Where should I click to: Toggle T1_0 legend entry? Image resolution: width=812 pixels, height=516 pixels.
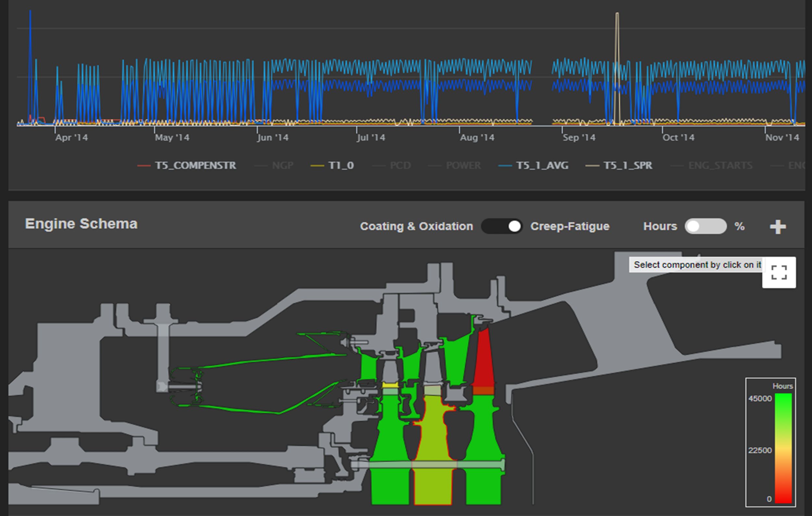[341, 165]
